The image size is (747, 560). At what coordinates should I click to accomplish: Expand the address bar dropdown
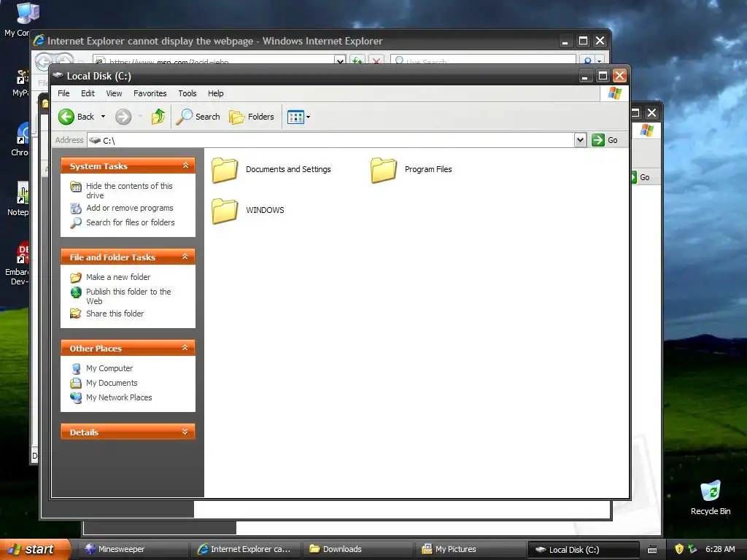pyautogui.click(x=580, y=140)
